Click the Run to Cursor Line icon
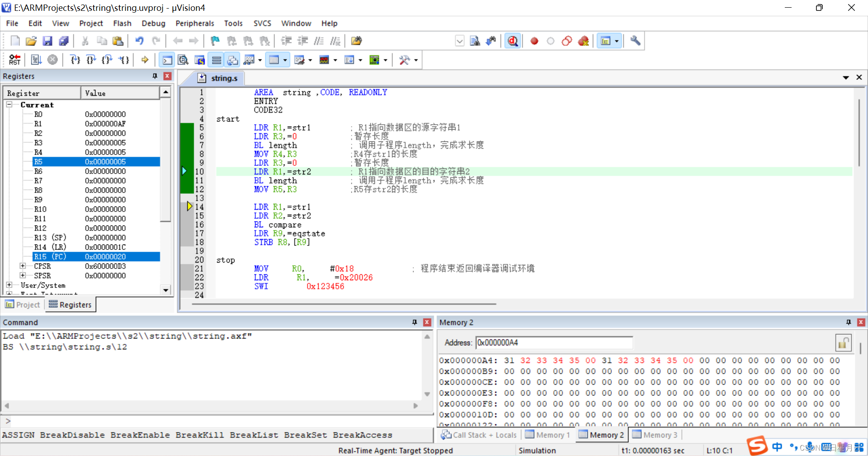868x456 pixels. click(x=124, y=60)
